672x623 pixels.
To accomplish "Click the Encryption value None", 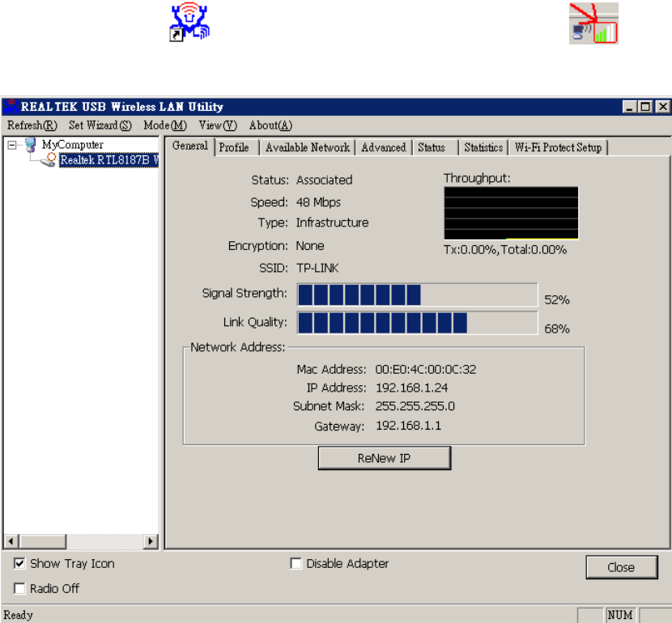I will point(310,246).
